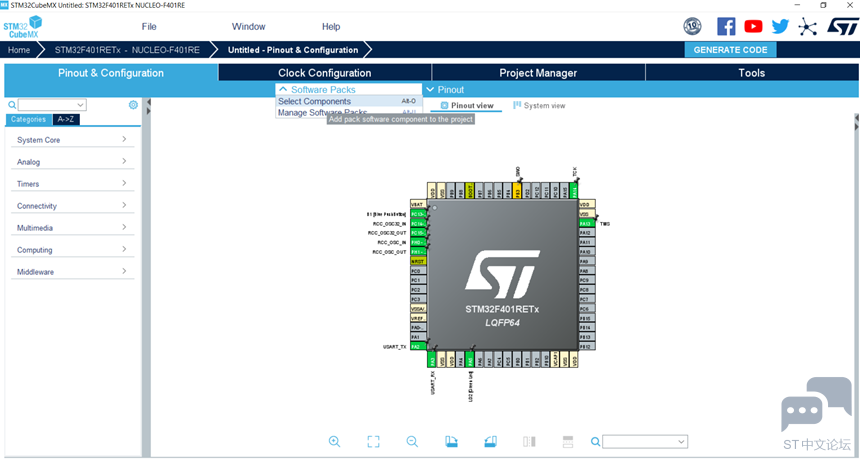
Task: Click STM32F401RETx - NUCLEO-F401RE breadcrumb
Action: pos(127,50)
